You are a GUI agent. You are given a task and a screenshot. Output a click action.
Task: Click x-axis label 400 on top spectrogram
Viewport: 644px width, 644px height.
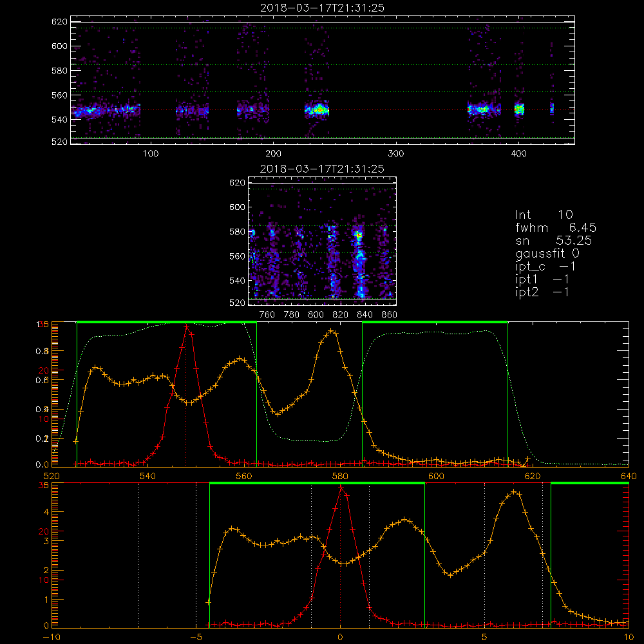coord(518,154)
